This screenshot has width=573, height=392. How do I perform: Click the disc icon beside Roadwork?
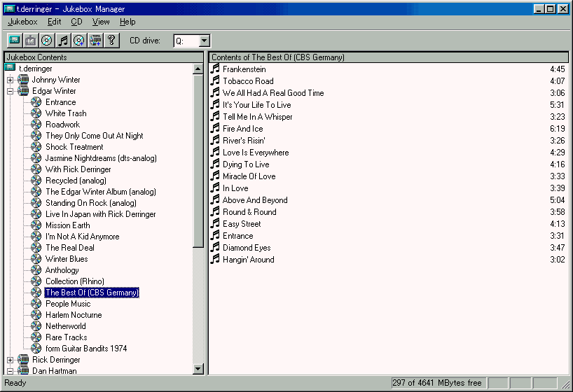coord(36,125)
